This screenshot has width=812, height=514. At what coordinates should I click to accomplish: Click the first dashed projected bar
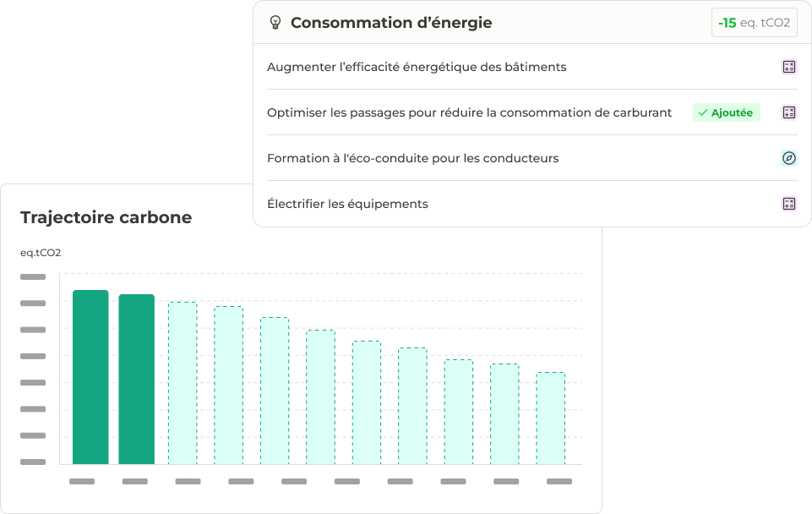tap(183, 383)
